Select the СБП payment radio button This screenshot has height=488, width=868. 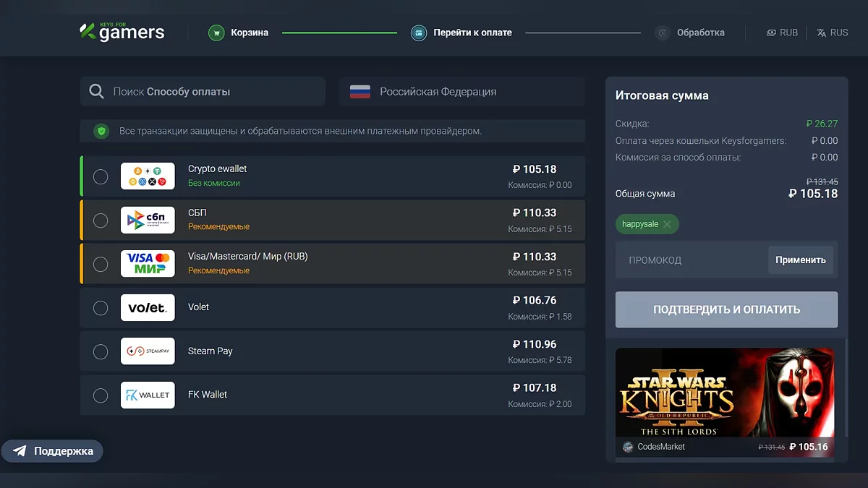(101, 220)
